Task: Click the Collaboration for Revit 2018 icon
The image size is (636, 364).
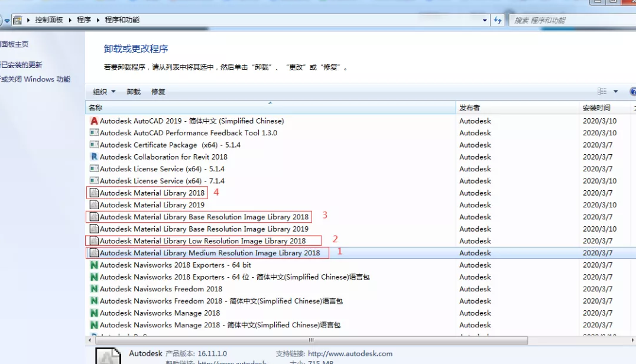Action: pyautogui.click(x=94, y=157)
